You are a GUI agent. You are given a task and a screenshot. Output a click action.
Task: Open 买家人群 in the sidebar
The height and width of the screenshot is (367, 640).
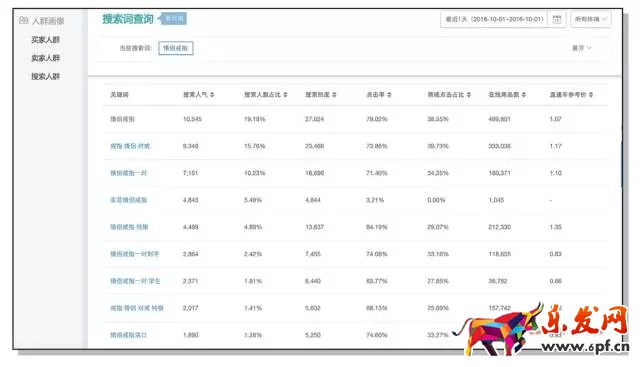pos(45,40)
